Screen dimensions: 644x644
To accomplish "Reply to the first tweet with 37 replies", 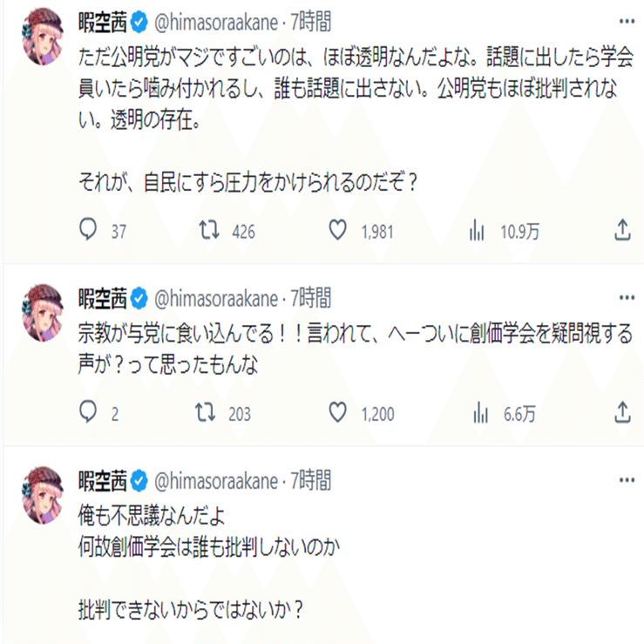I will pyautogui.click(x=88, y=230).
